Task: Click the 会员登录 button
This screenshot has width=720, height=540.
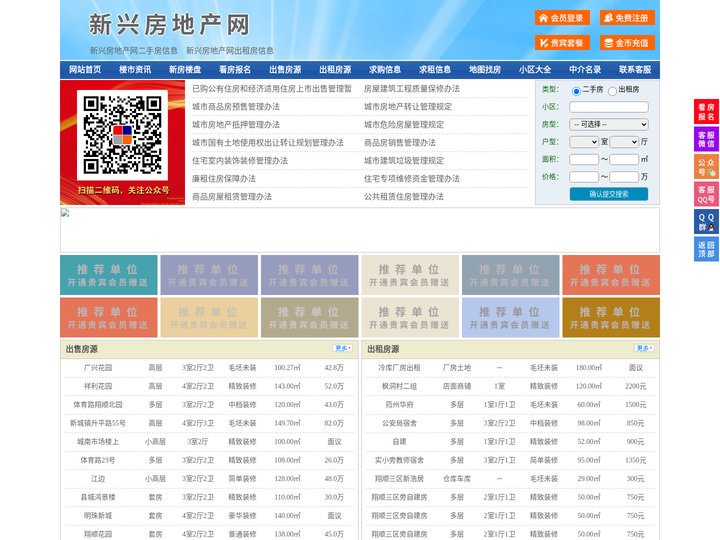Action: pos(562,18)
